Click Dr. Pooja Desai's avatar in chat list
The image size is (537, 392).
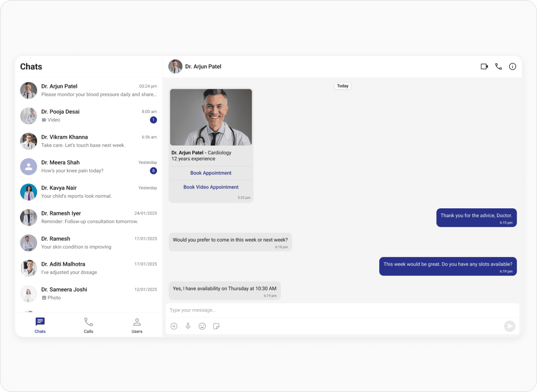click(x=29, y=116)
